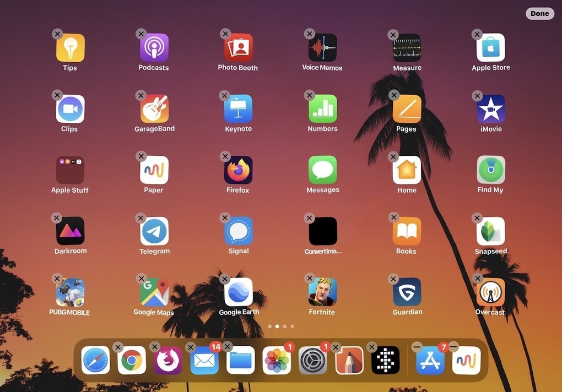The image size is (562, 392).
Task: Open Voice Memos app
Action: [322, 47]
